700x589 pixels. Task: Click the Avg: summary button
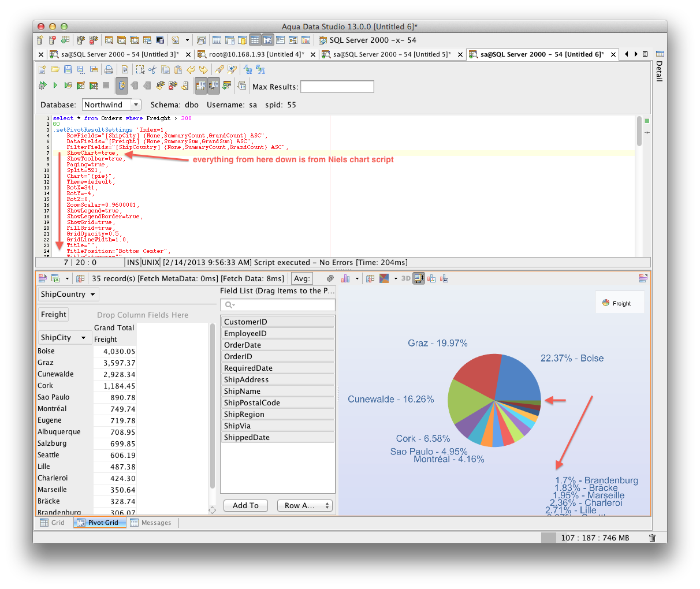click(302, 278)
